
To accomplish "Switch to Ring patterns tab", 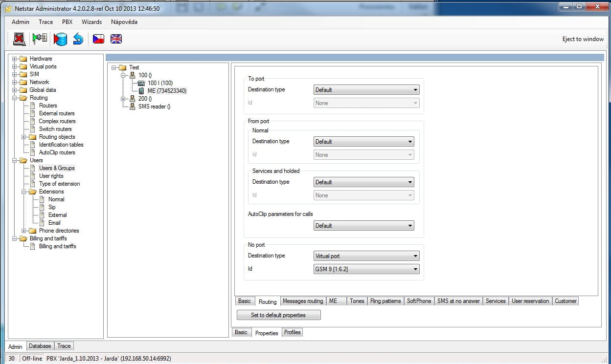I will [385, 301].
